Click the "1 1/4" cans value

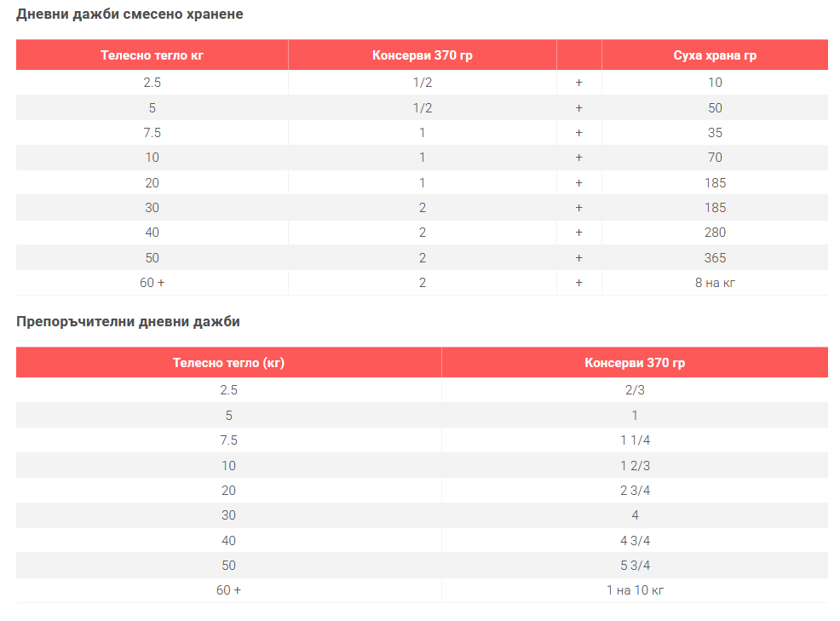(x=635, y=440)
